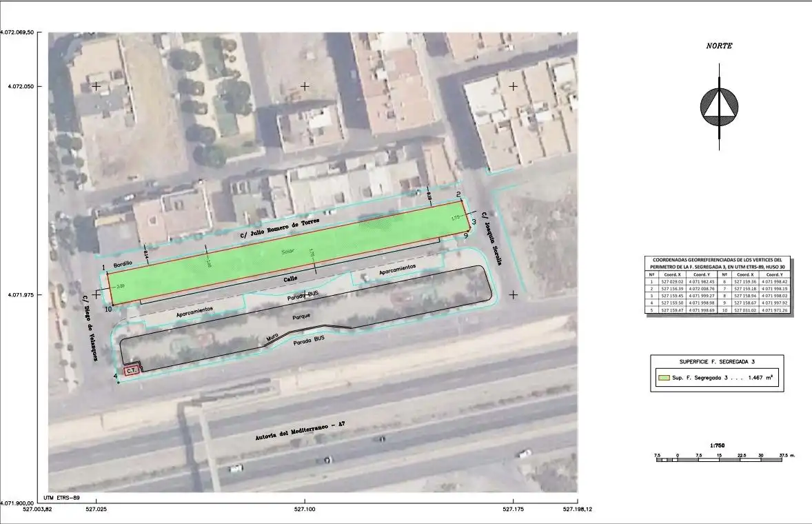The width and height of the screenshot is (812, 524).
Task: Click the '527.025' X-axis coordinate
Action: [x=97, y=509]
